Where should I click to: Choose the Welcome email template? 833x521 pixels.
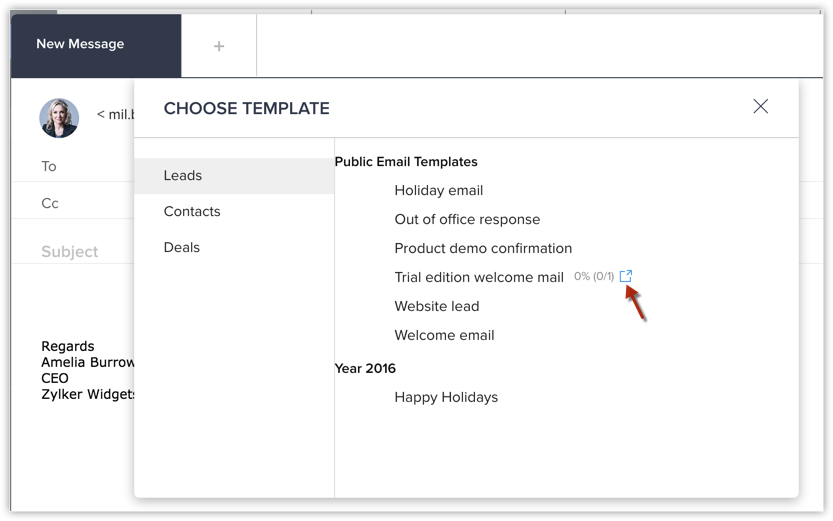pyautogui.click(x=444, y=335)
